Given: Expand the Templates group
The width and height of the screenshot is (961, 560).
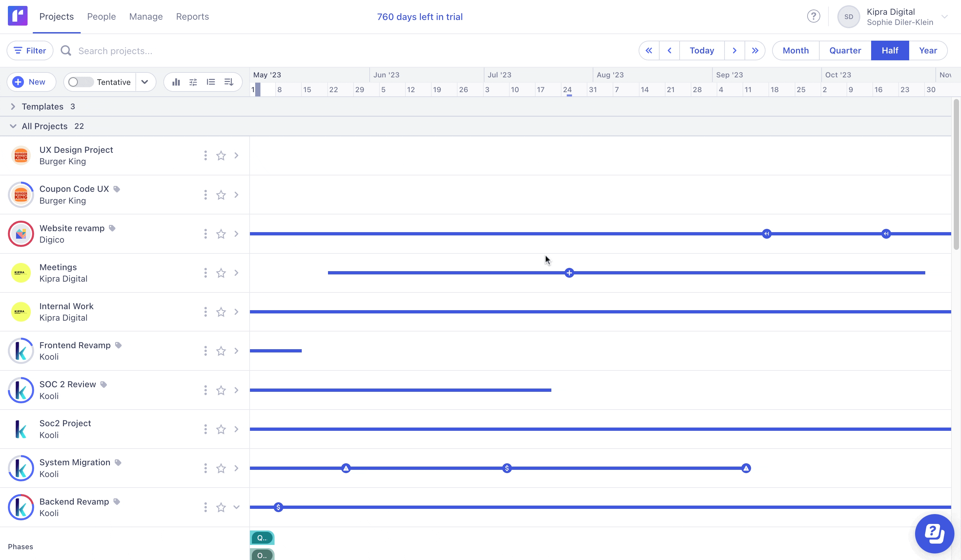Looking at the screenshot, I should click(13, 107).
